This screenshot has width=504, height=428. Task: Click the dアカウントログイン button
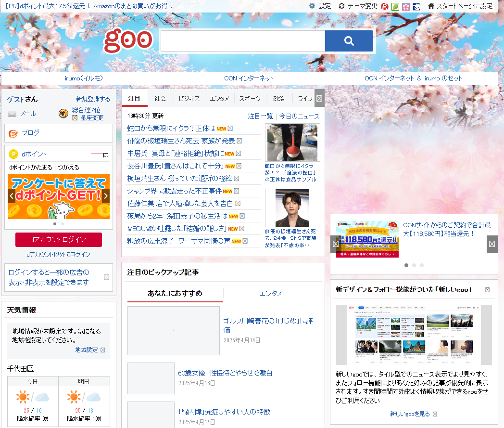(x=59, y=240)
